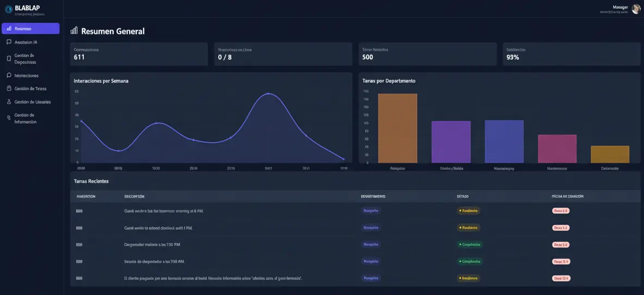Select the bar chart icon in the highlighted sidebar item

[x=9, y=28]
